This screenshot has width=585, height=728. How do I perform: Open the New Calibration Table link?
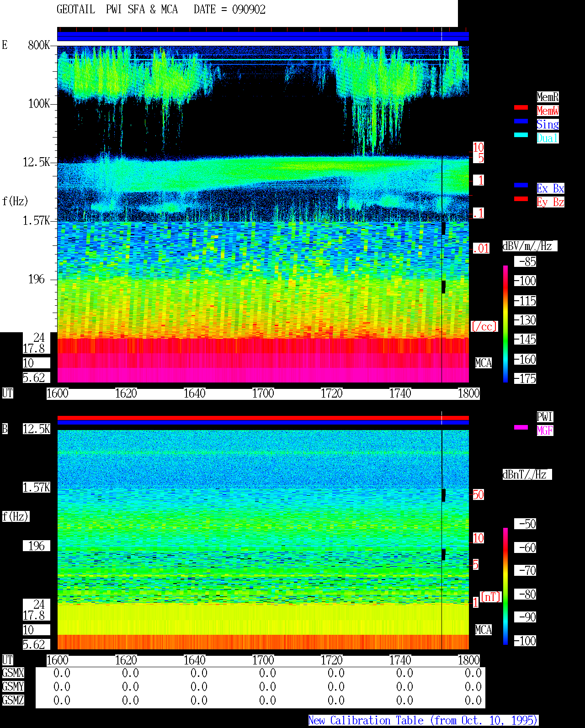click(x=423, y=720)
